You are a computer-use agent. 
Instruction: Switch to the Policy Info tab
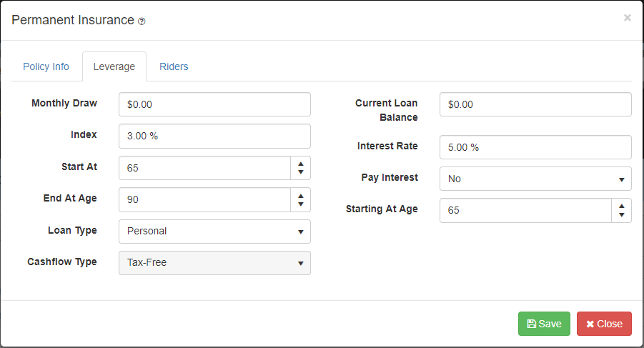[x=46, y=66]
